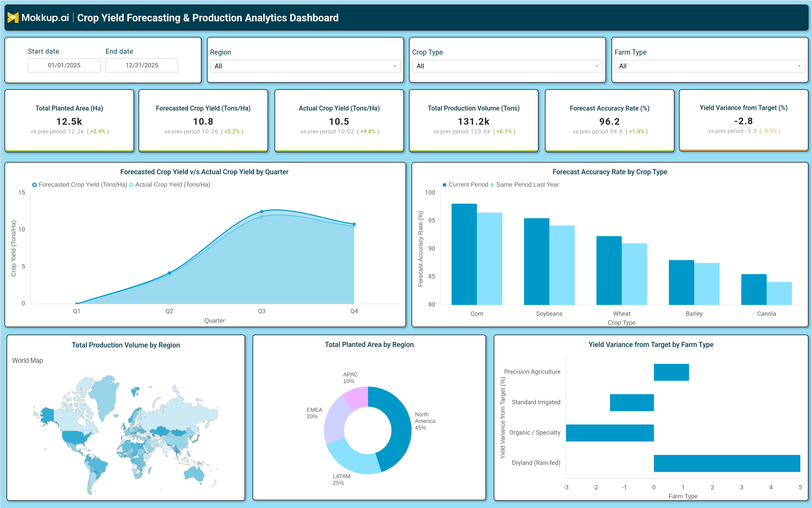Image resolution: width=812 pixels, height=508 pixels.
Task: Open the Farm Type dropdown
Action: click(x=709, y=66)
